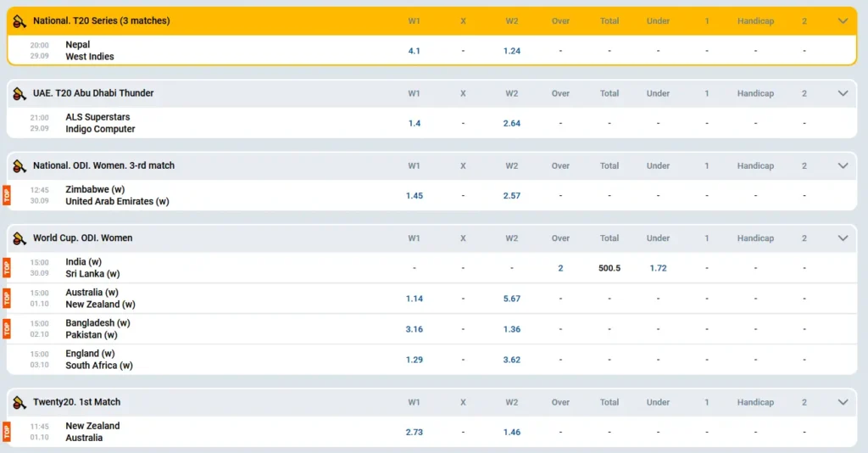The image size is (868, 453).
Task: Click cricket icon beside World Cup ODI Women
Action: 19,238
